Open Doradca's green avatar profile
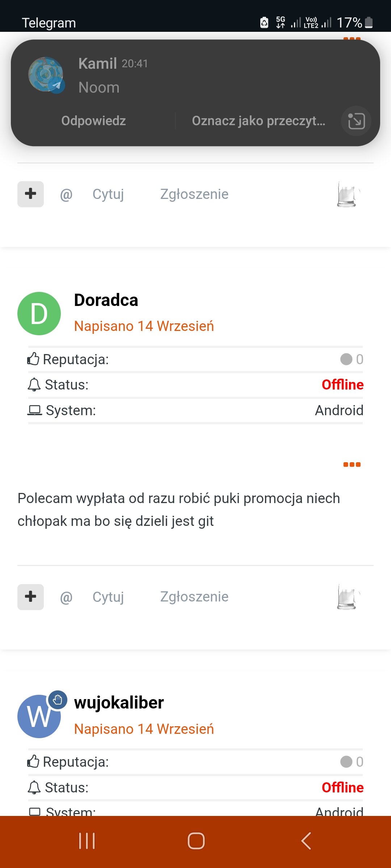391x868 pixels. pos(39,314)
